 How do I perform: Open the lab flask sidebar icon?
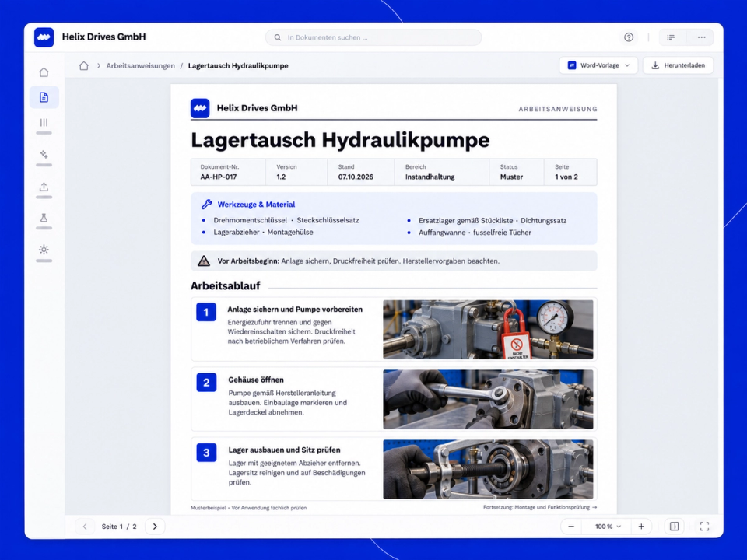pyautogui.click(x=44, y=218)
